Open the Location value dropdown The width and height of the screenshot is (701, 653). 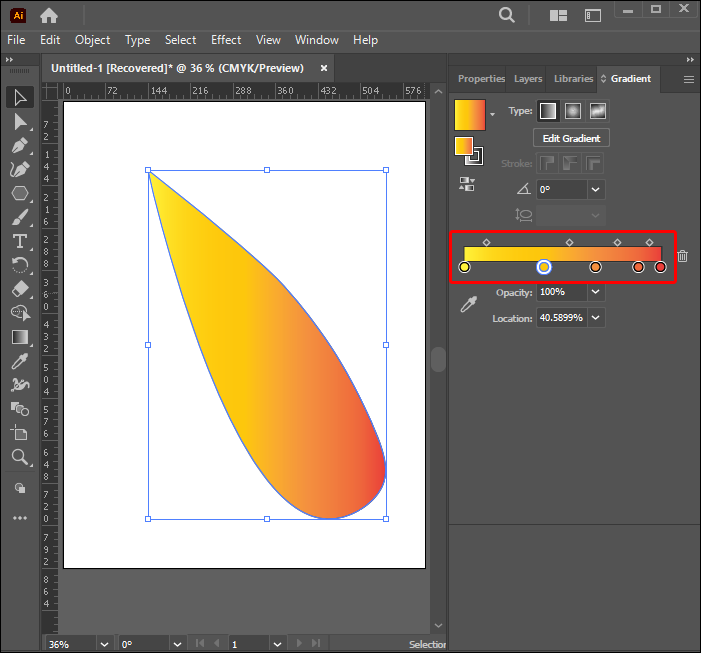(596, 317)
